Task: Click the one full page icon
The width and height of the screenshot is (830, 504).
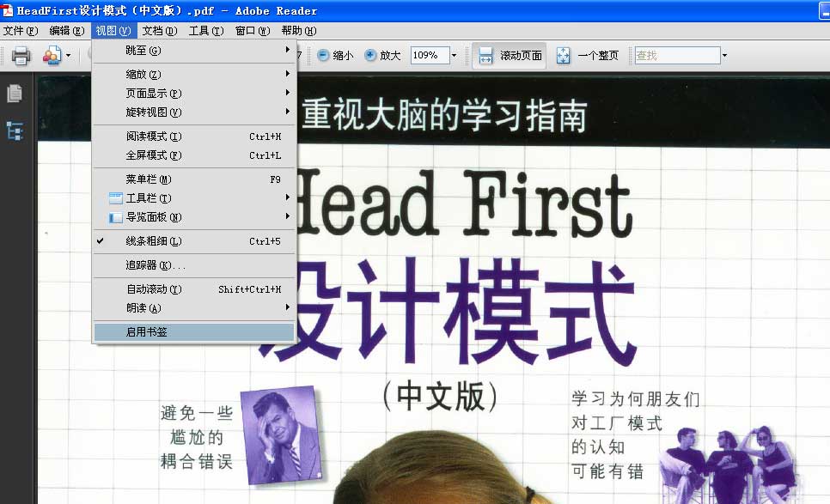Action: point(564,55)
